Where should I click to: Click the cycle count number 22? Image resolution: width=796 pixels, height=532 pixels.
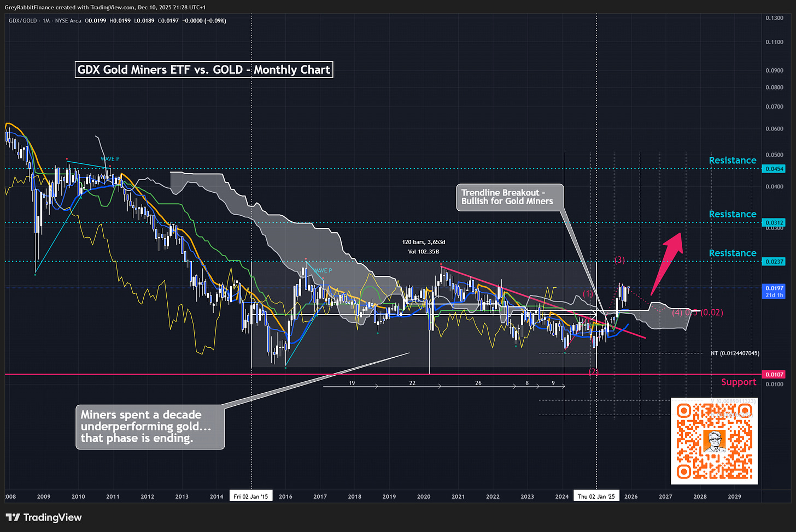(412, 383)
